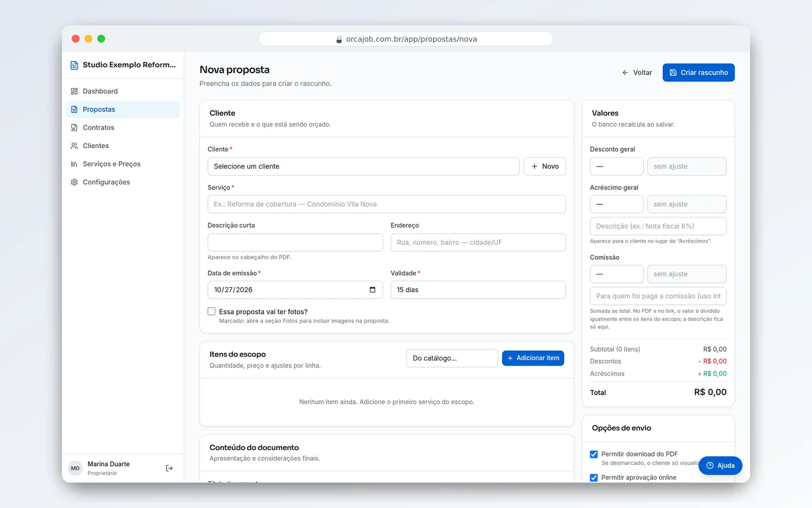This screenshot has width=812, height=508.
Task: Go to Dashboard in the sidebar
Action: click(123, 91)
